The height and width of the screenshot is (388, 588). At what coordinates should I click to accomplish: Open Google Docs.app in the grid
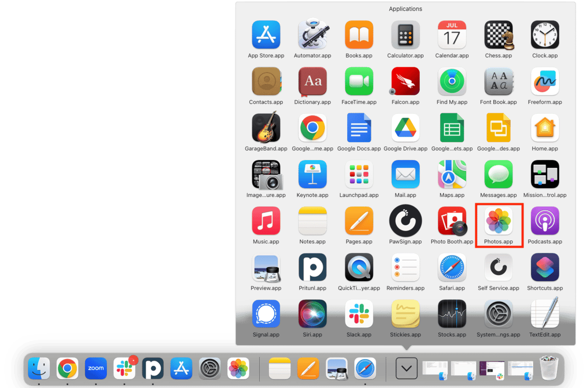click(x=359, y=128)
